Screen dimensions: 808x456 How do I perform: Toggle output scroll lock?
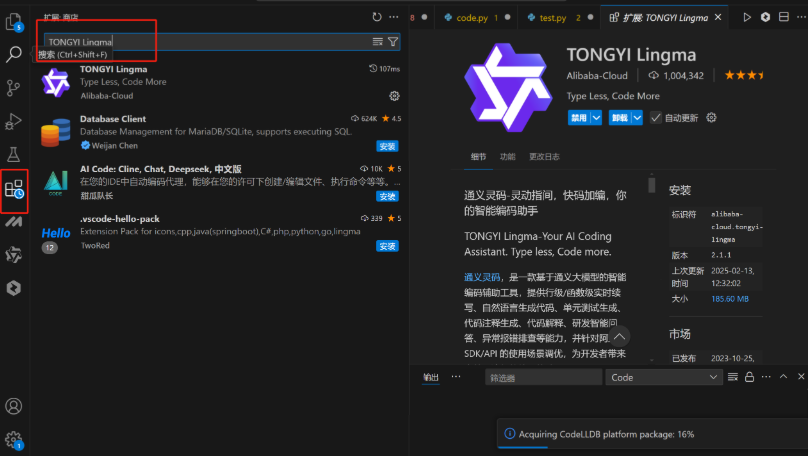749,377
